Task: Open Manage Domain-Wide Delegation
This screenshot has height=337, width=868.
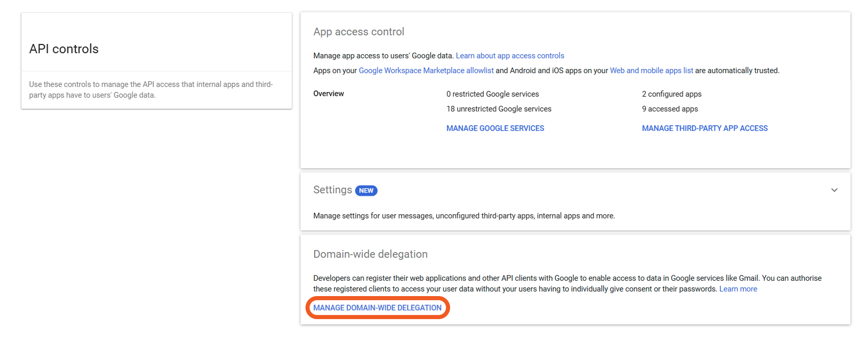Action: point(377,308)
